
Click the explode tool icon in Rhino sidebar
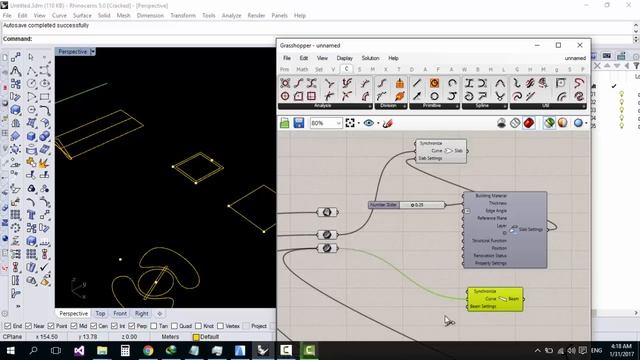(x=44, y=162)
